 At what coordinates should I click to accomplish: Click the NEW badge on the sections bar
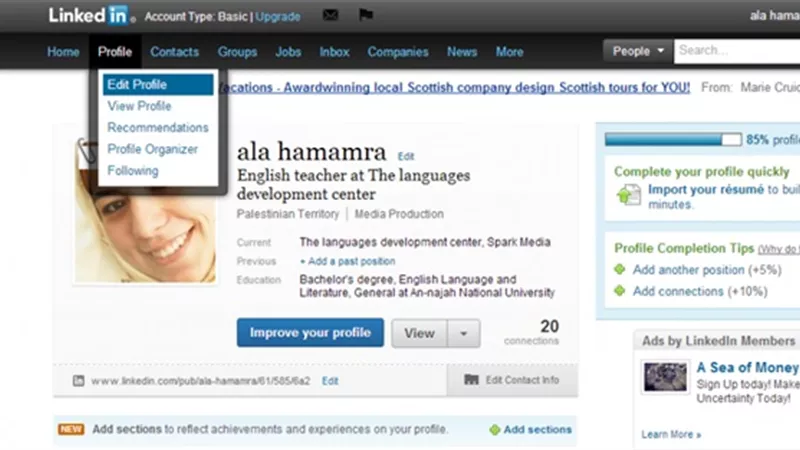click(71, 429)
